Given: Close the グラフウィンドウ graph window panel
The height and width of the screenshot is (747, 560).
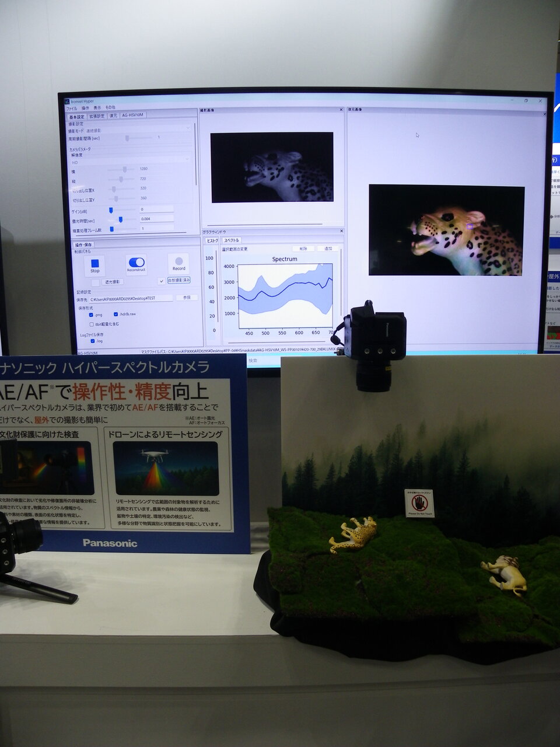Looking at the screenshot, I should tap(342, 231).
